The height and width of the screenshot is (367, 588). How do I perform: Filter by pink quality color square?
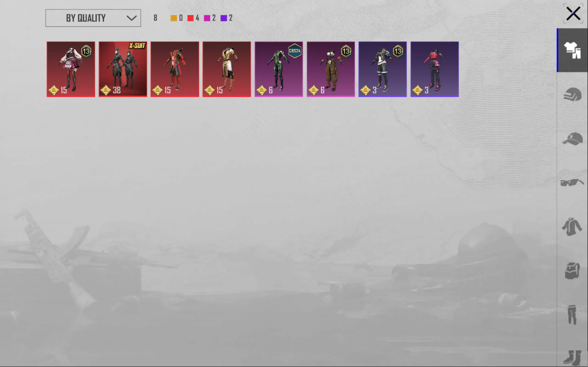point(207,18)
